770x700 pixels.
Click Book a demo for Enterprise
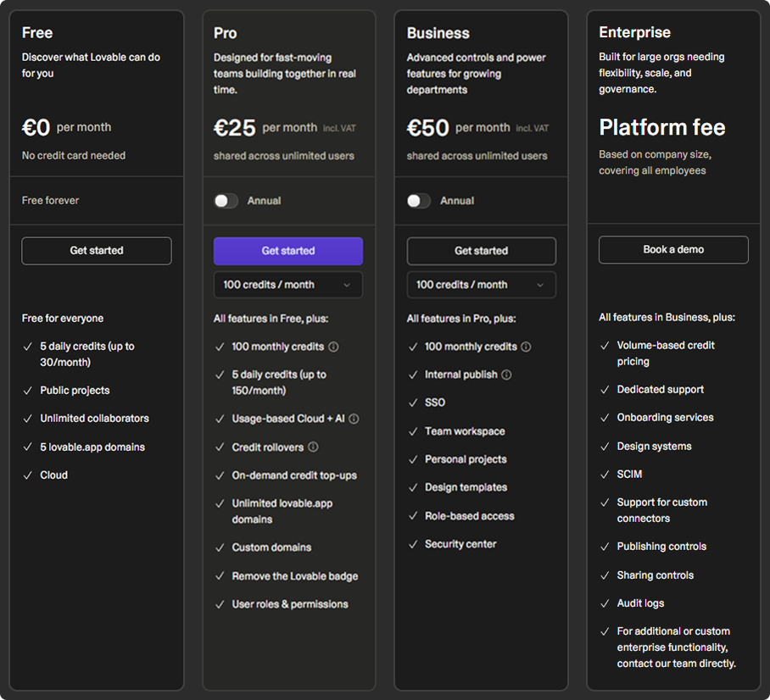tap(673, 250)
